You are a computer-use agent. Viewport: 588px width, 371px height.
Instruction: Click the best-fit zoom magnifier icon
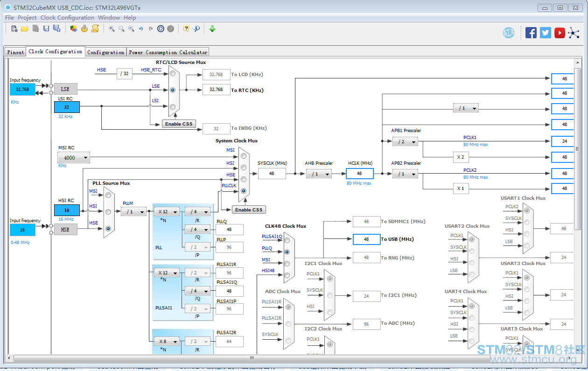121,28
